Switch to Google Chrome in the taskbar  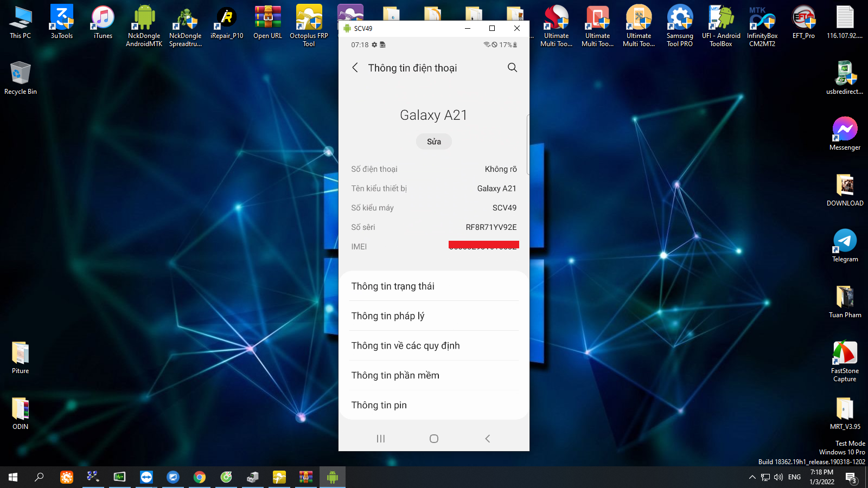(200, 477)
